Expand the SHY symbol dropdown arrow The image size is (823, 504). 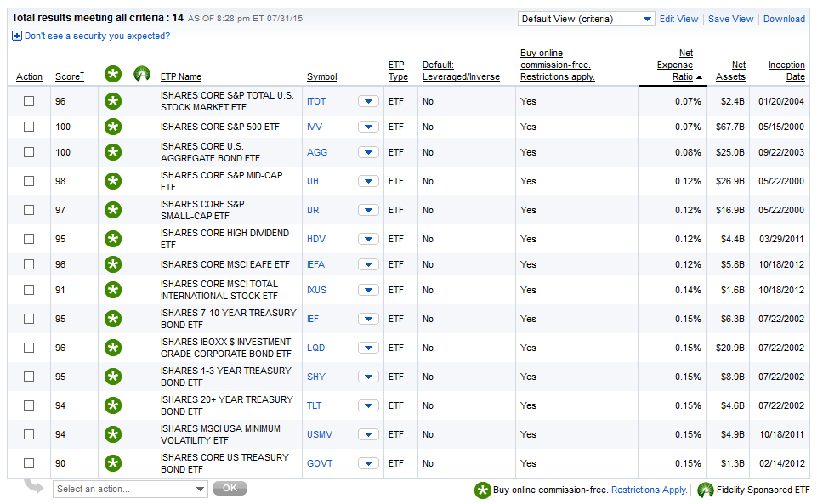pos(368,377)
